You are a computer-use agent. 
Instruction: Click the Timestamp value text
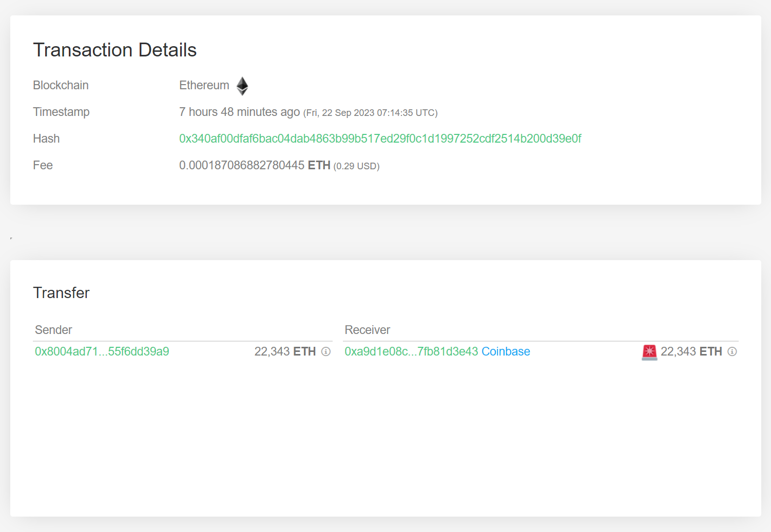(x=239, y=112)
